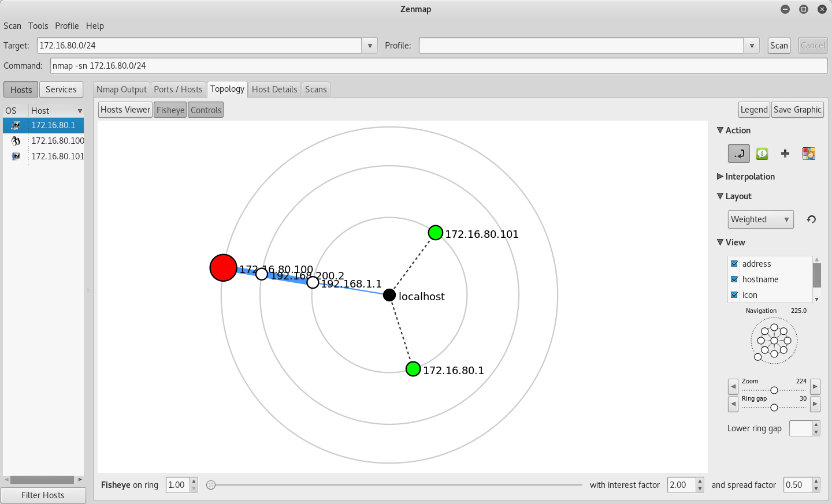Screen dimensions: 832x504
Task: Select the change focus action icon
Action: pos(739,154)
